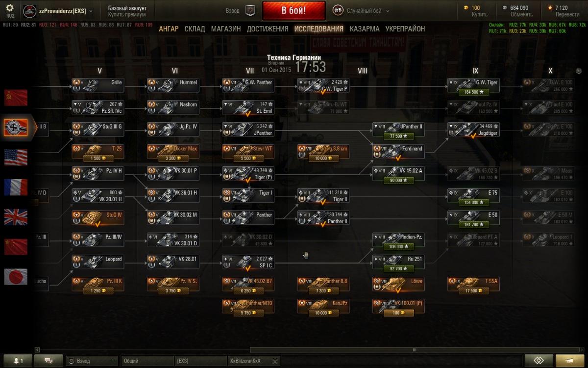Open the chat channels icon

pos(49,361)
